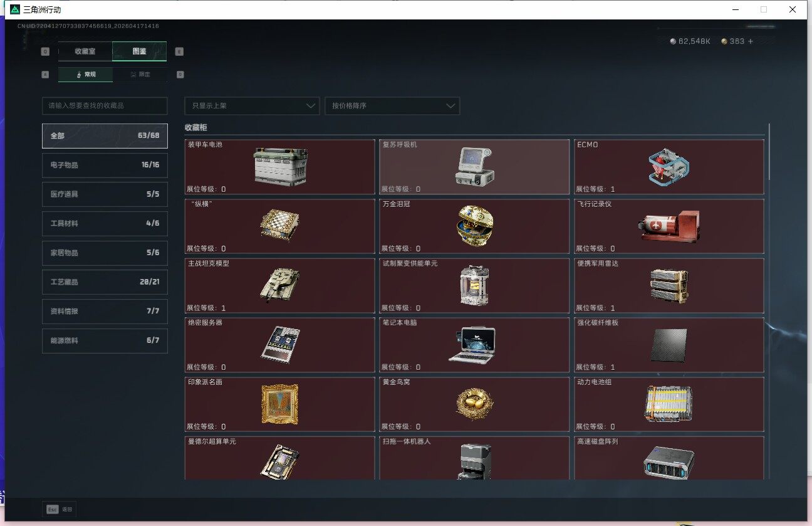Open the 只显示上架 filter dropdown
This screenshot has height=526, width=812.
click(x=252, y=106)
